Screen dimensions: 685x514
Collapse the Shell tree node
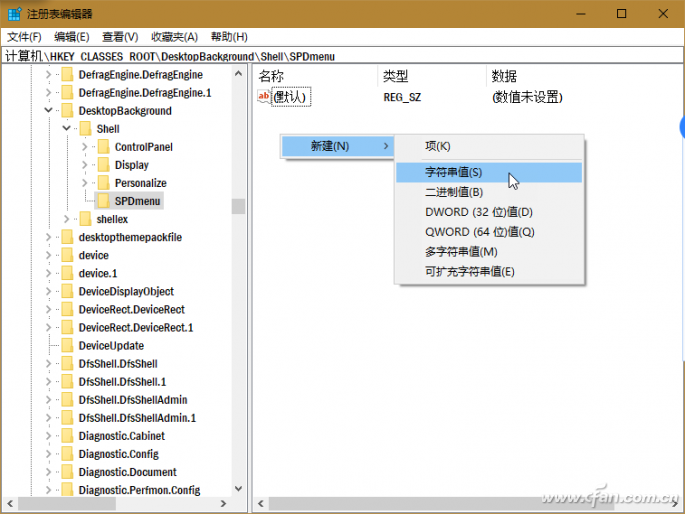coord(66,128)
